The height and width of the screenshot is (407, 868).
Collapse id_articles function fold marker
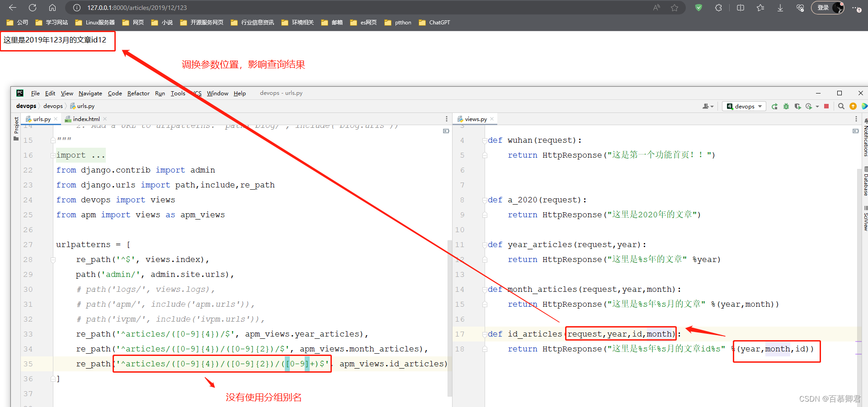coord(484,334)
